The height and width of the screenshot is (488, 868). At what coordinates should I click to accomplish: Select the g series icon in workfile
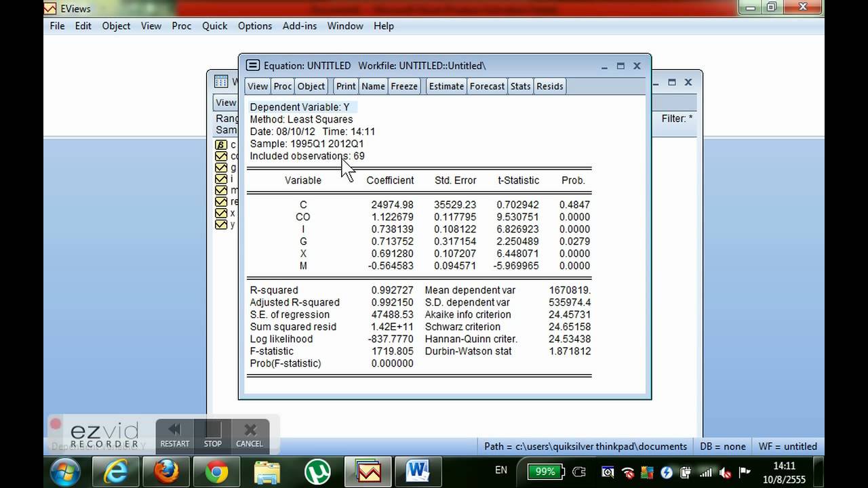(x=221, y=167)
